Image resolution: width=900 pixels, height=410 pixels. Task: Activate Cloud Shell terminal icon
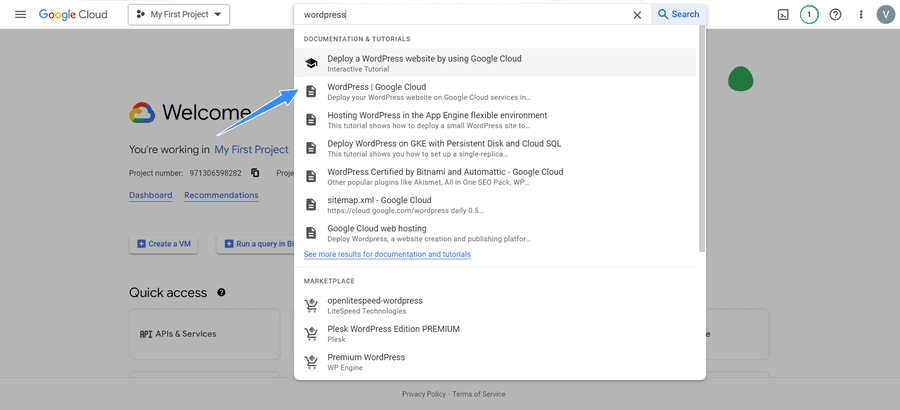point(783,15)
